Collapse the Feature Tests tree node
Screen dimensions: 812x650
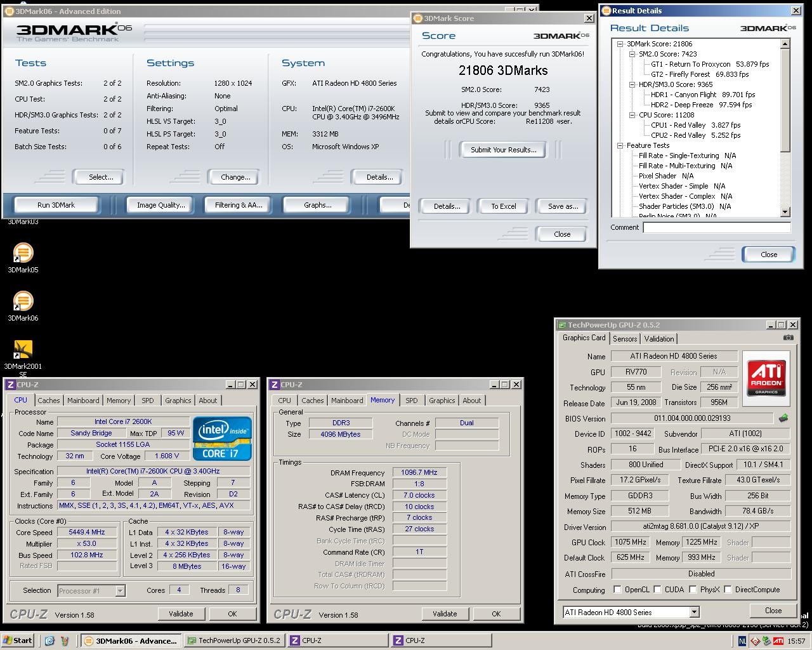[620, 145]
